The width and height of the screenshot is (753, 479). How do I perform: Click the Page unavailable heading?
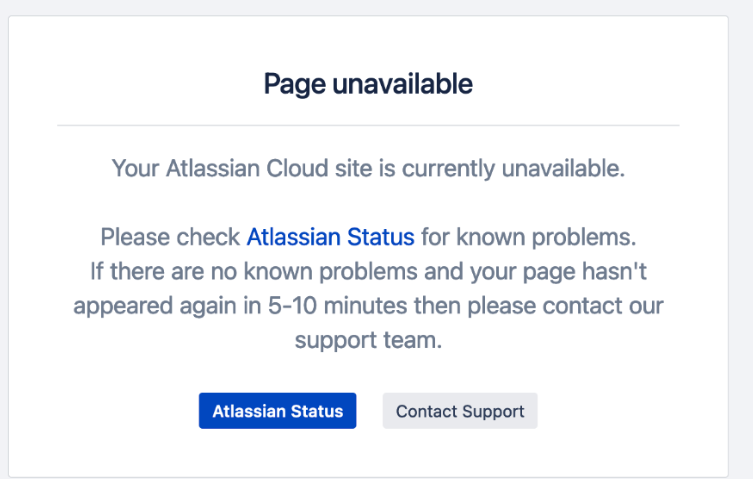[368, 84]
